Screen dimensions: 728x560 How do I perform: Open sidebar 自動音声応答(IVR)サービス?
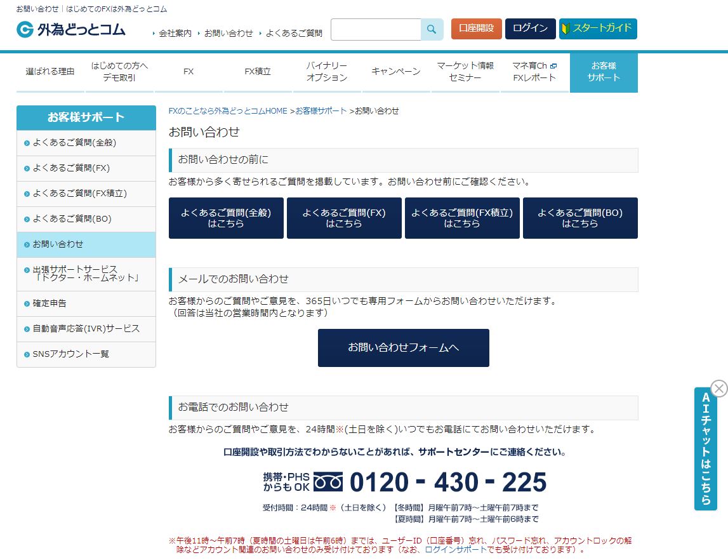[86, 330]
